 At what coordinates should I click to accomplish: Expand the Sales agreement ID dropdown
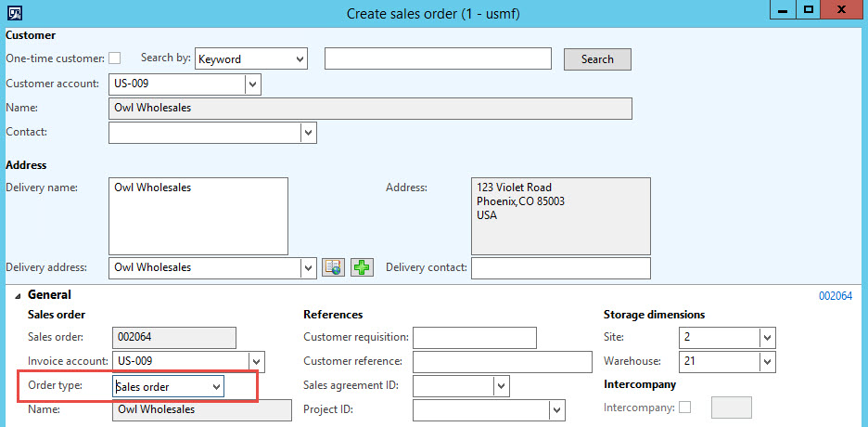pyautogui.click(x=501, y=386)
